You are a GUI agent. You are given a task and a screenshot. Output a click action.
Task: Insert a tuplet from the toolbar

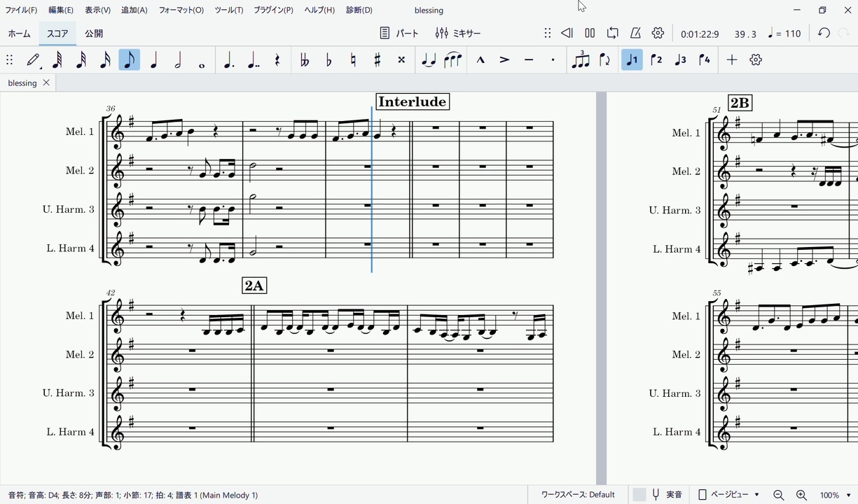point(580,60)
